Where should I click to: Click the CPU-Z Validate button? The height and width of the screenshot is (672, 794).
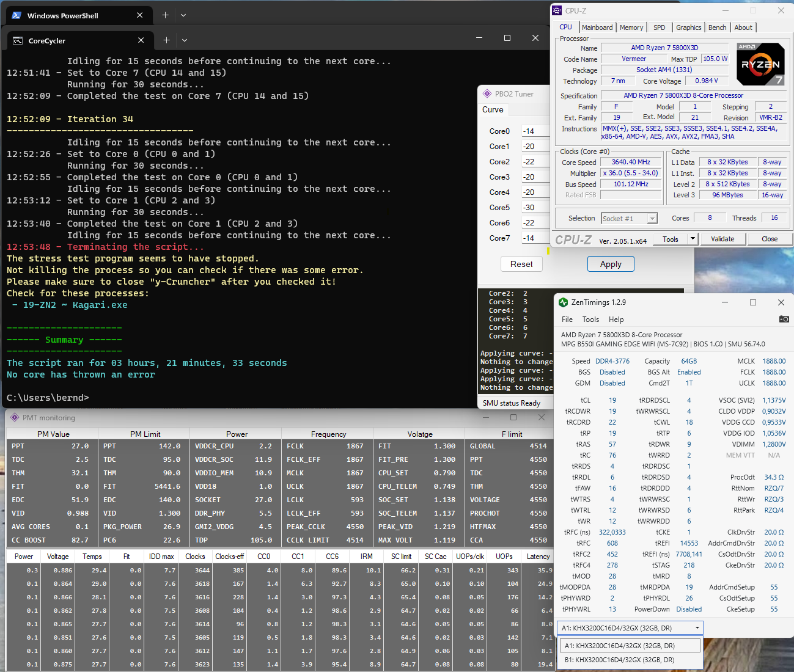[x=722, y=239]
